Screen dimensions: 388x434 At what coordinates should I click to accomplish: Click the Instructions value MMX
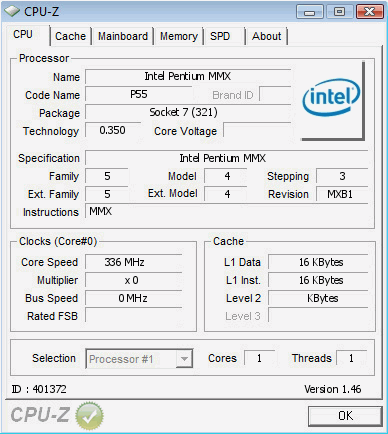(101, 211)
